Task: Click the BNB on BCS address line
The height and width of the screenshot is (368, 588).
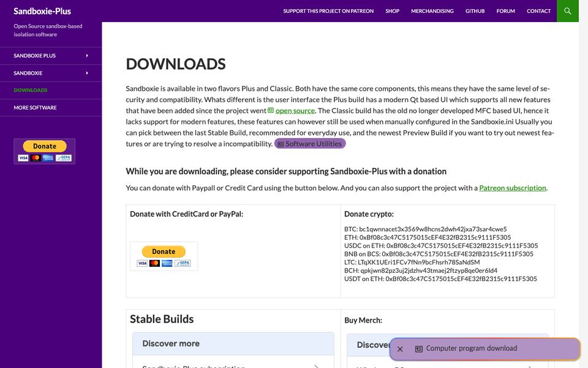Action: pos(439,254)
